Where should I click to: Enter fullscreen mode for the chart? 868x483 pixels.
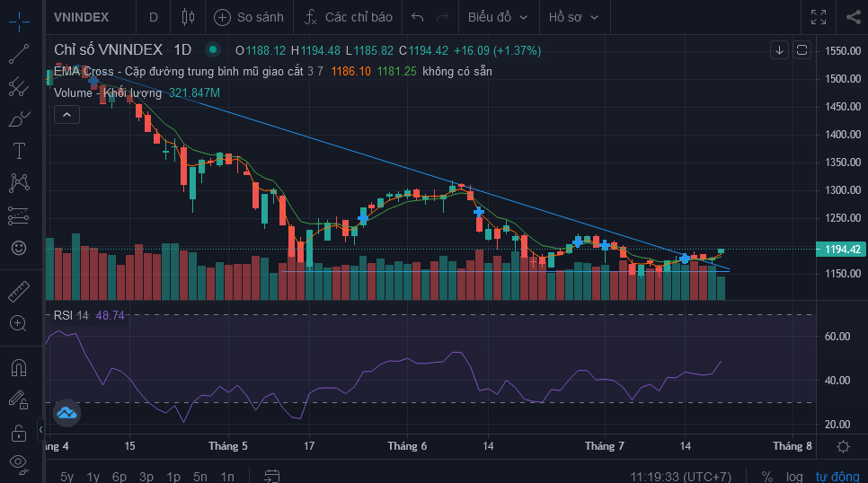pos(818,17)
